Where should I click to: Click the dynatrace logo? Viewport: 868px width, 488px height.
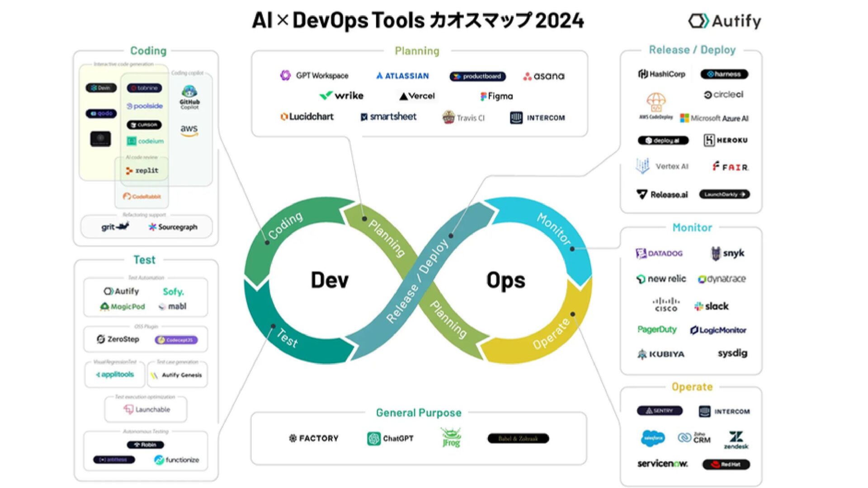coord(722,279)
